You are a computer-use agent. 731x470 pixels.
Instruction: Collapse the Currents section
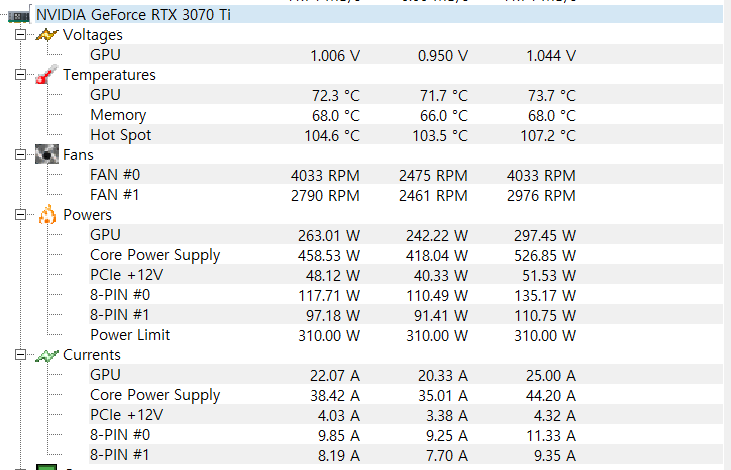point(21,355)
